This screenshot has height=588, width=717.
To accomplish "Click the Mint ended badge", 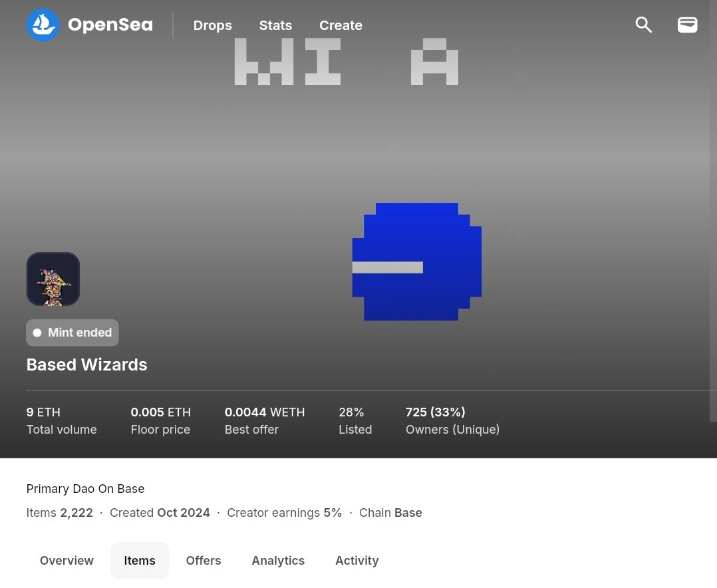I will (72, 333).
